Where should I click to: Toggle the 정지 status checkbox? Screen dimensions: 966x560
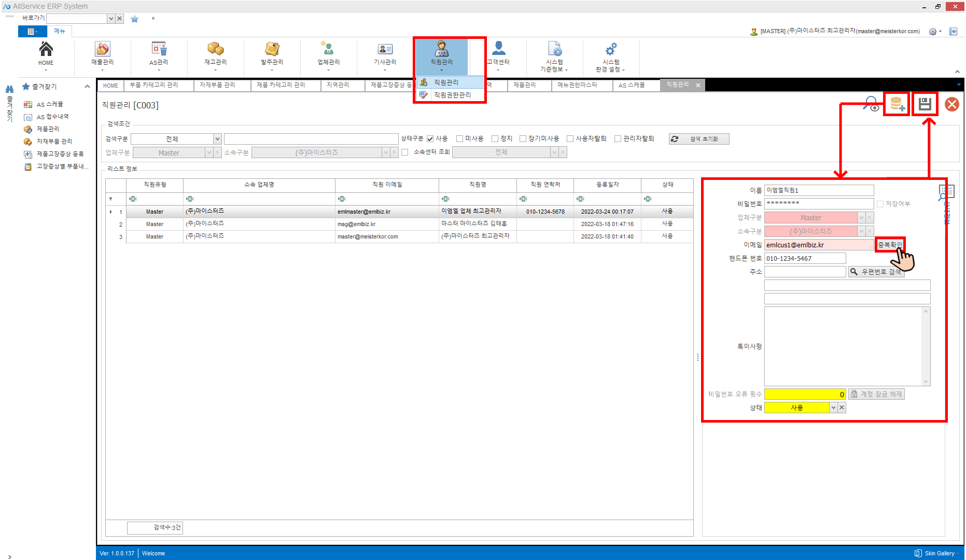point(495,139)
